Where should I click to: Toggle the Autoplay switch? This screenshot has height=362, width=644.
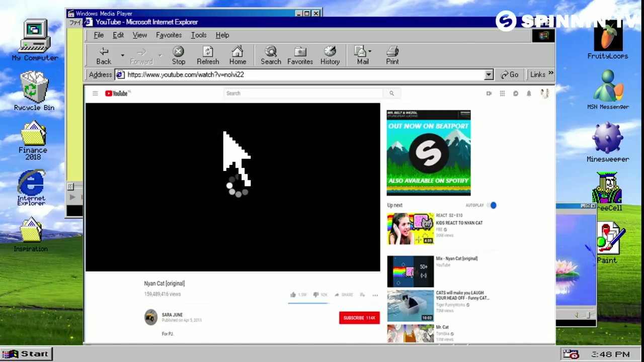coord(491,205)
